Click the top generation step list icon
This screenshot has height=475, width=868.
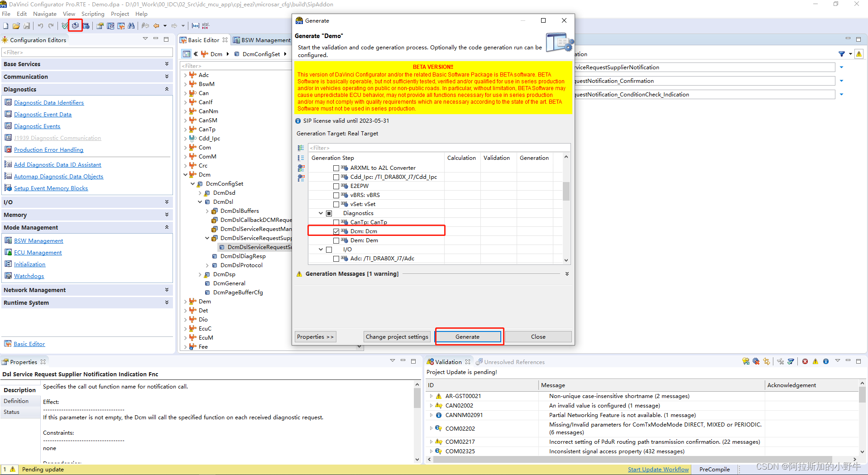301,148
